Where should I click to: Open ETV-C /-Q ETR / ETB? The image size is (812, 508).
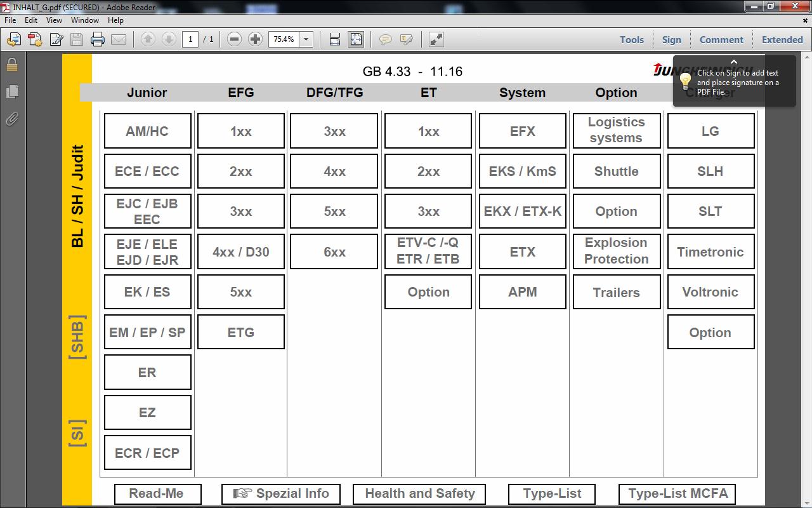pyautogui.click(x=428, y=251)
